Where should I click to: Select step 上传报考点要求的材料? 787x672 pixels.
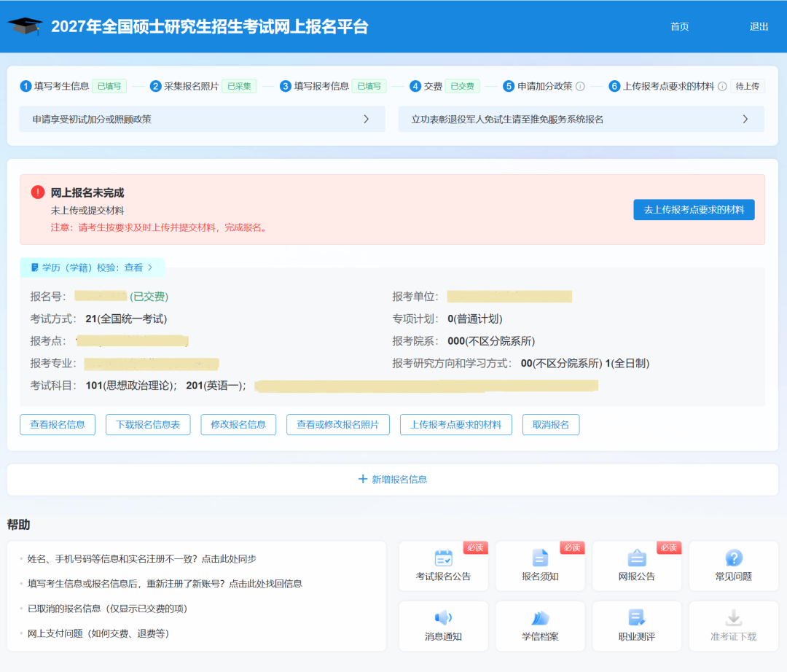(668, 86)
